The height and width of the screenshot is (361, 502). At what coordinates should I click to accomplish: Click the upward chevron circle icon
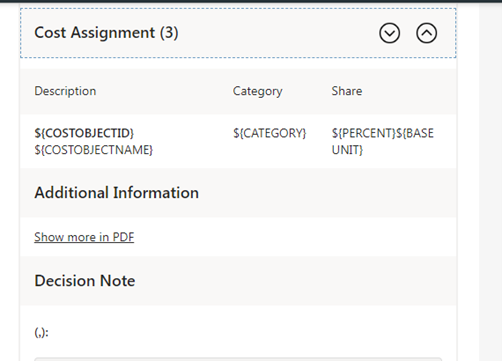coord(426,33)
